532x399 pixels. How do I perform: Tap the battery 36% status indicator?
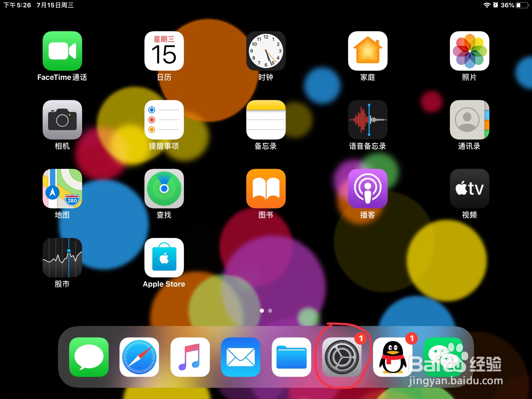coord(514,5)
